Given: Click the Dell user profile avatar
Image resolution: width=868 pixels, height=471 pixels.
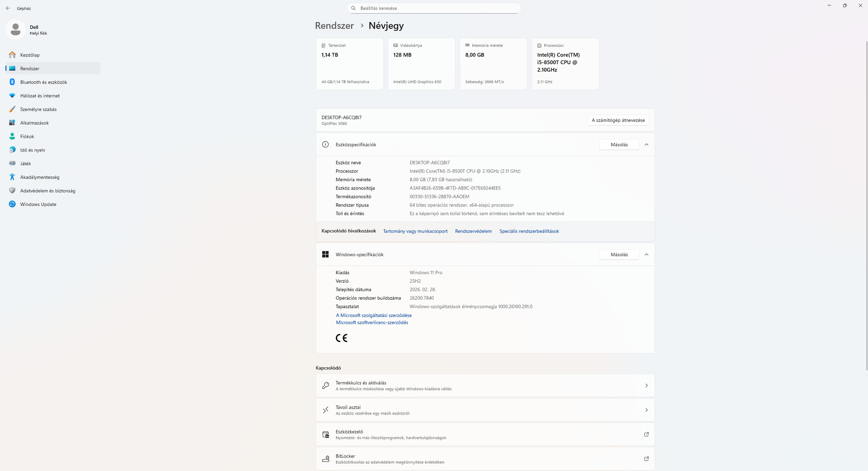Looking at the screenshot, I should (15, 30).
